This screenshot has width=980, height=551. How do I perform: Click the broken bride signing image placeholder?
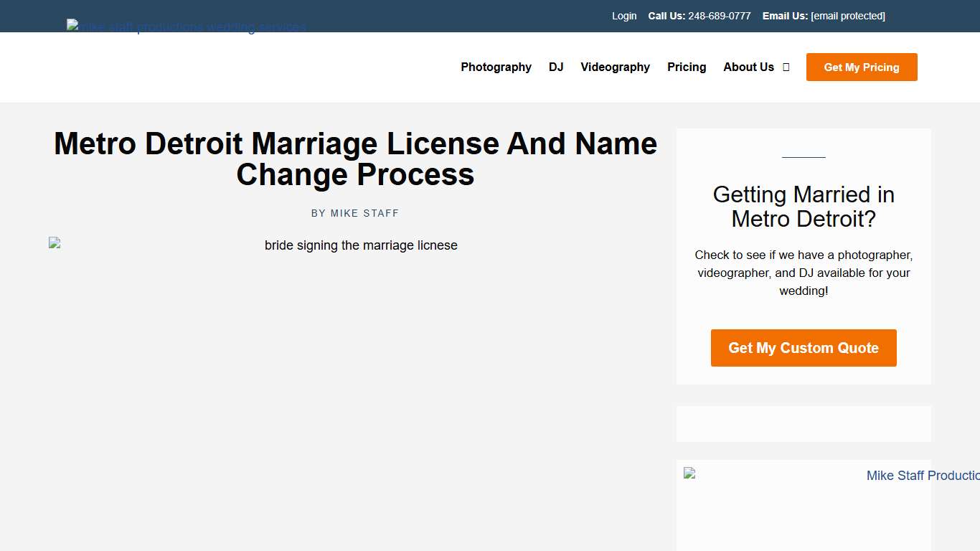point(54,243)
